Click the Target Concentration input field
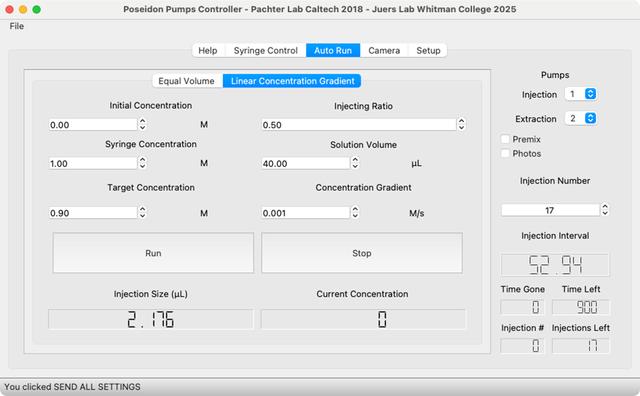The width and height of the screenshot is (640, 396). point(93,213)
